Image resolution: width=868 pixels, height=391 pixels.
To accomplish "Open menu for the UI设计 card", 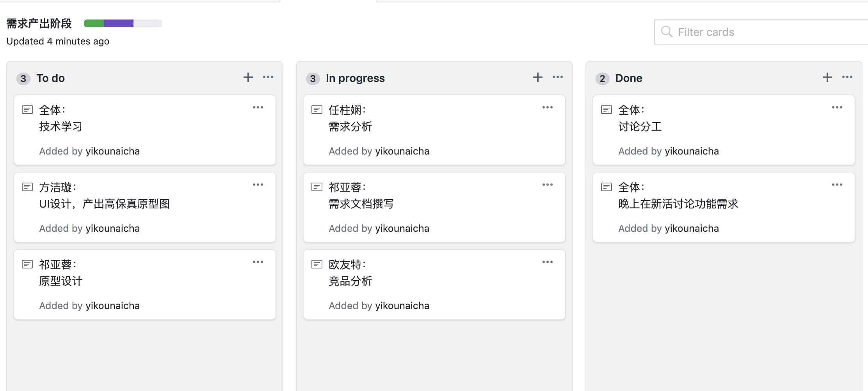I will click(258, 185).
